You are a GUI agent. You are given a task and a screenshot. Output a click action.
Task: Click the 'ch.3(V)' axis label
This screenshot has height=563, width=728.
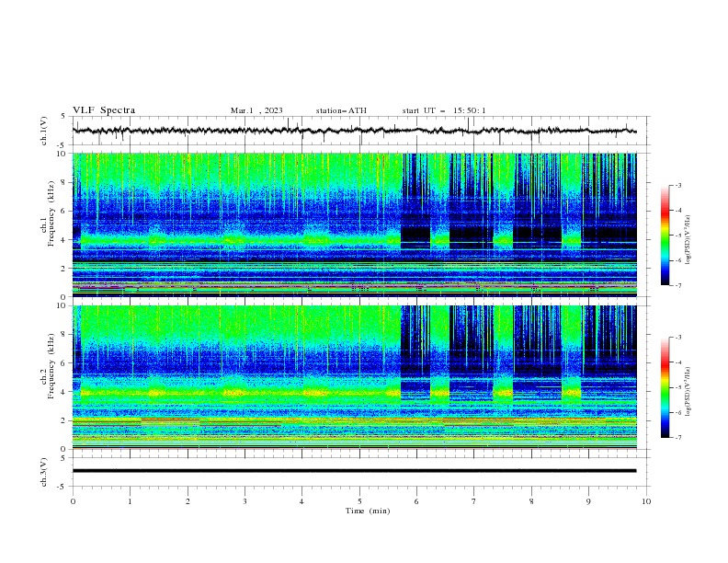tap(44, 472)
